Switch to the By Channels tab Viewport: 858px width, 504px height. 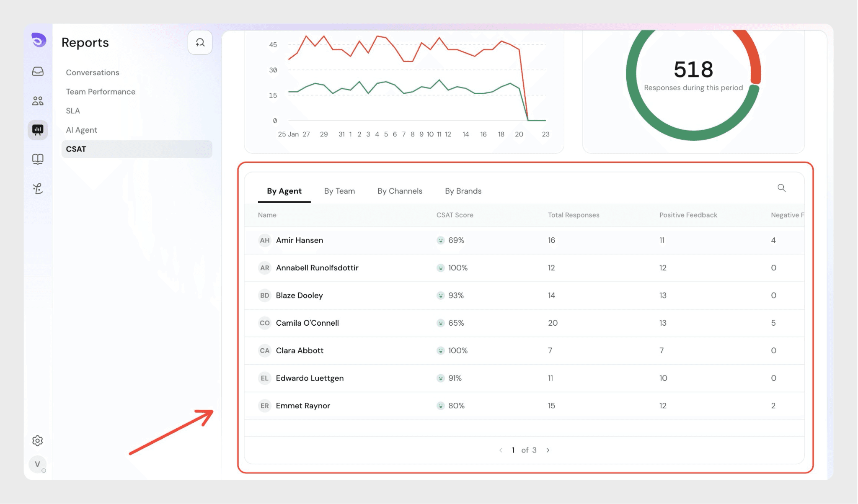coord(400,191)
